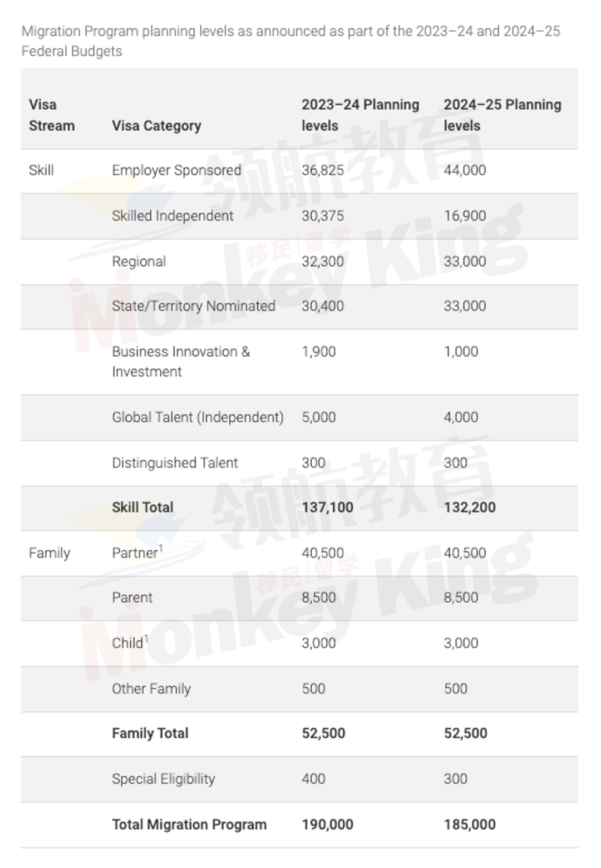Click the Skilled Independent row label
601x868 pixels.
[x=173, y=216]
